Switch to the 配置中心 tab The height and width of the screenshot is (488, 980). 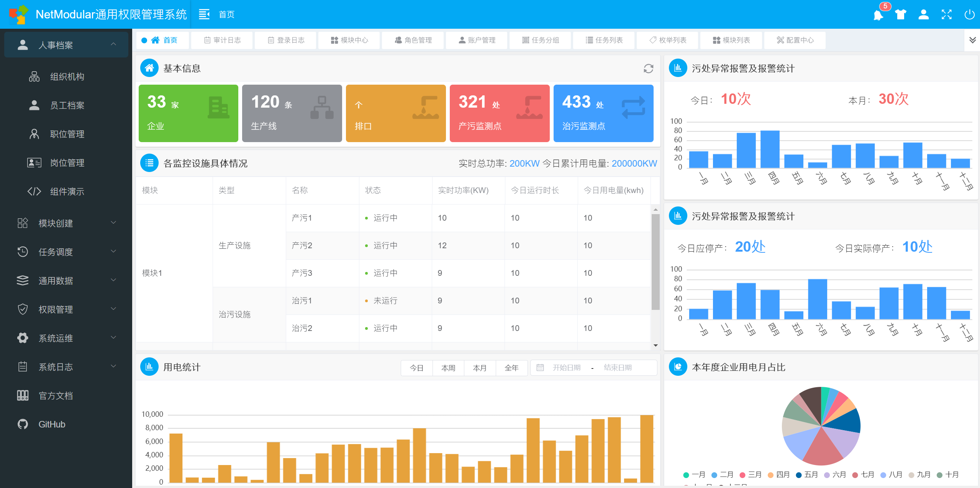pyautogui.click(x=795, y=40)
